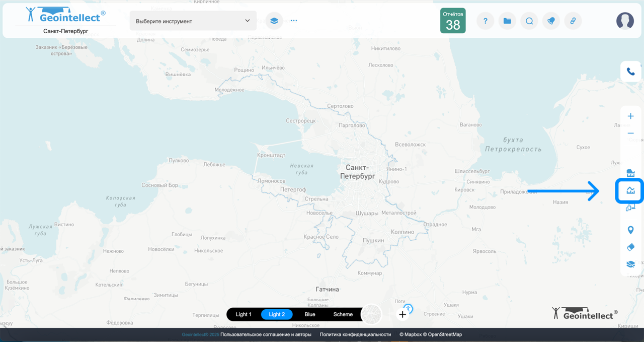644x342 pixels.
Task: Select the Scheme map style
Action: coord(343,314)
